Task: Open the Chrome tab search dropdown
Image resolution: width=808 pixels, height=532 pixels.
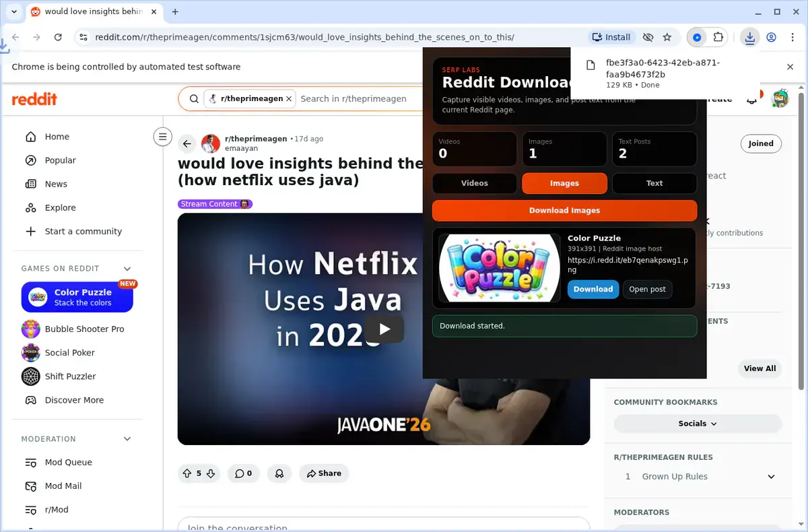Action: pos(13,11)
